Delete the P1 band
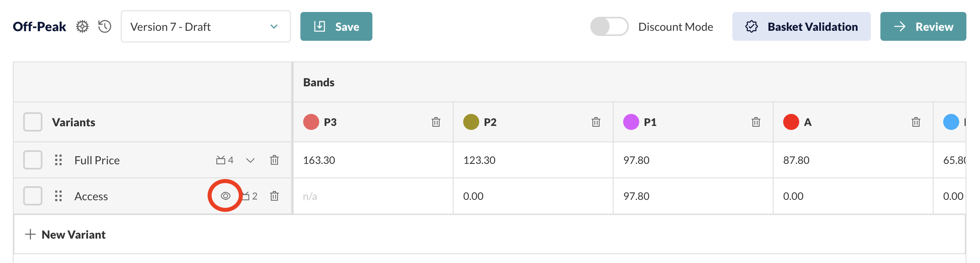Image resolution: width=980 pixels, height=263 pixels. tap(756, 122)
